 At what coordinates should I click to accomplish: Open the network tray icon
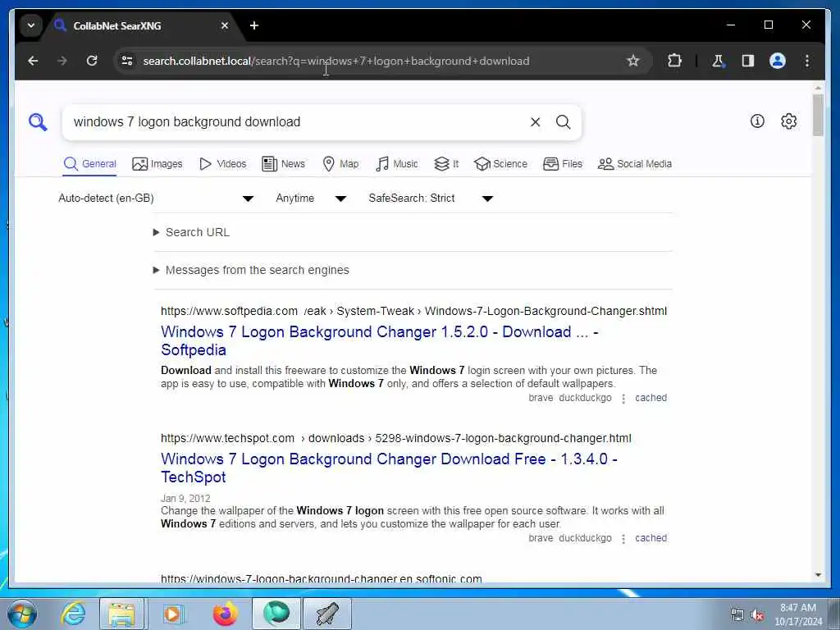[737, 614]
